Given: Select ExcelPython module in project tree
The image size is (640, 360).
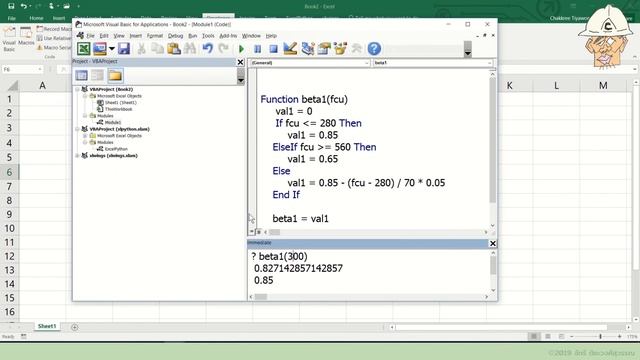Looking at the screenshot, I should tap(116, 149).
